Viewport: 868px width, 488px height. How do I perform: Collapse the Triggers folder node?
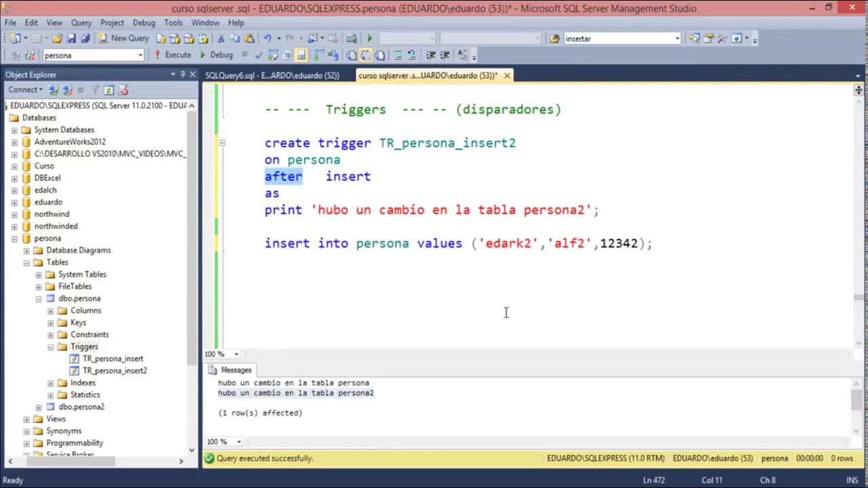(x=50, y=347)
